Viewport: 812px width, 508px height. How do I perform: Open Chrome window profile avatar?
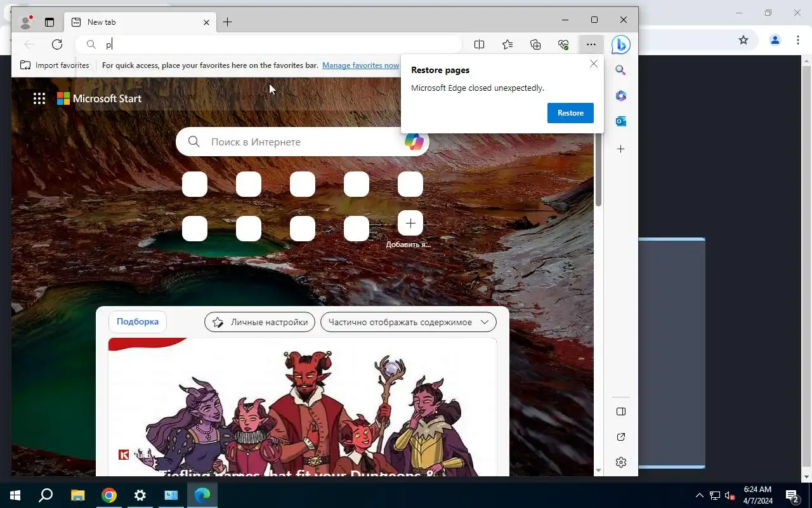pyautogui.click(x=775, y=40)
